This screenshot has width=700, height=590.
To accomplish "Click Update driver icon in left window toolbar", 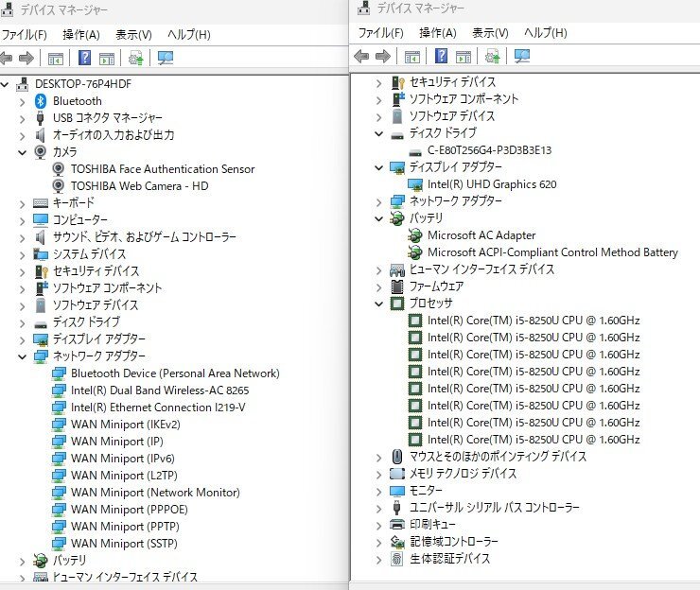I will 135,58.
